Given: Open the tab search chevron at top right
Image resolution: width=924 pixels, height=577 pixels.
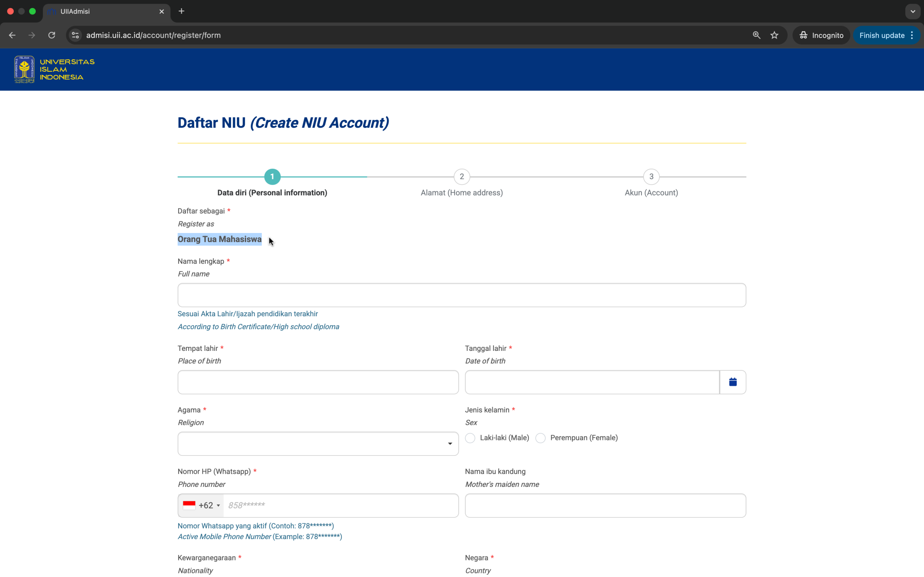Looking at the screenshot, I should coord(912,11).
